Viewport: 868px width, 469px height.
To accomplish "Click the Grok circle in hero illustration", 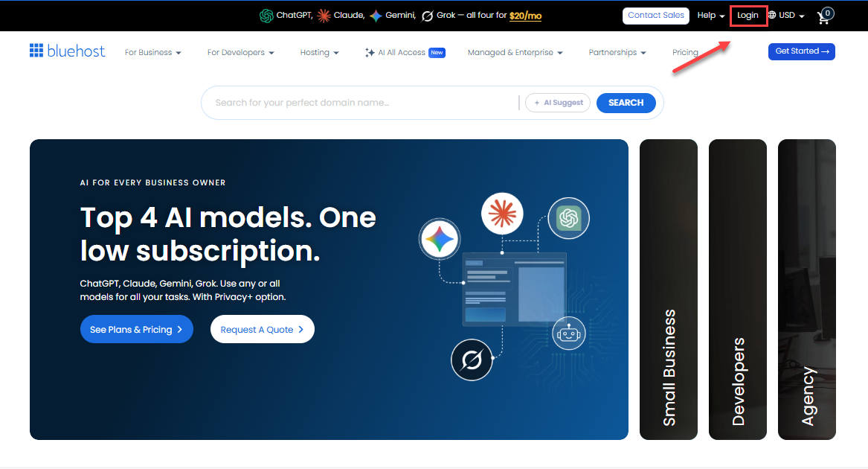I will coord(472,360).
